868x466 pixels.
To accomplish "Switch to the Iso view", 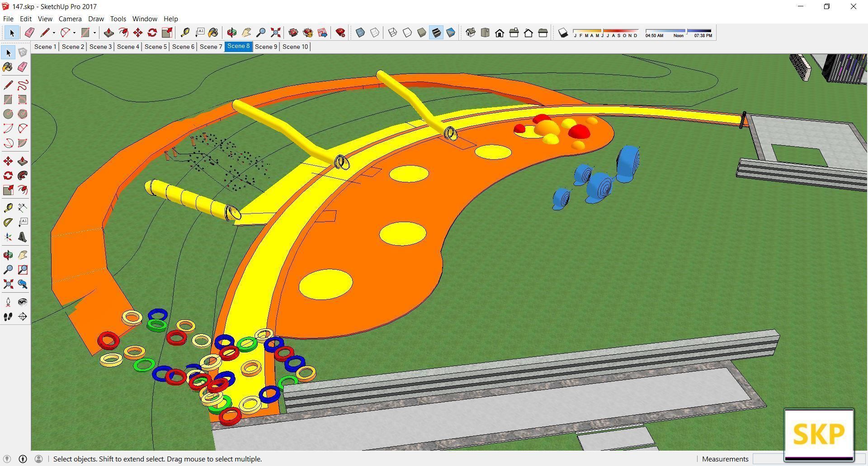I will click(x=471, y=33).
